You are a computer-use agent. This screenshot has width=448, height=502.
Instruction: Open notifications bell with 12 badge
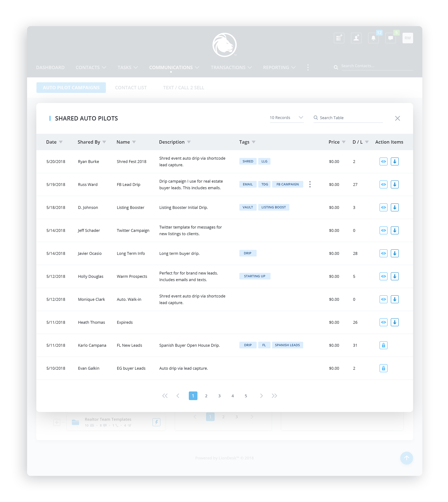point(373,38)
